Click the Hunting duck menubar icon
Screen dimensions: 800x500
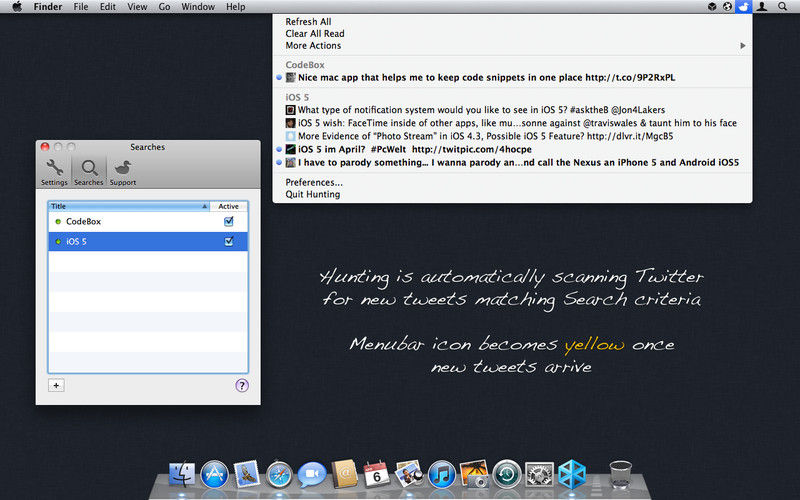[x=744, y=7]
